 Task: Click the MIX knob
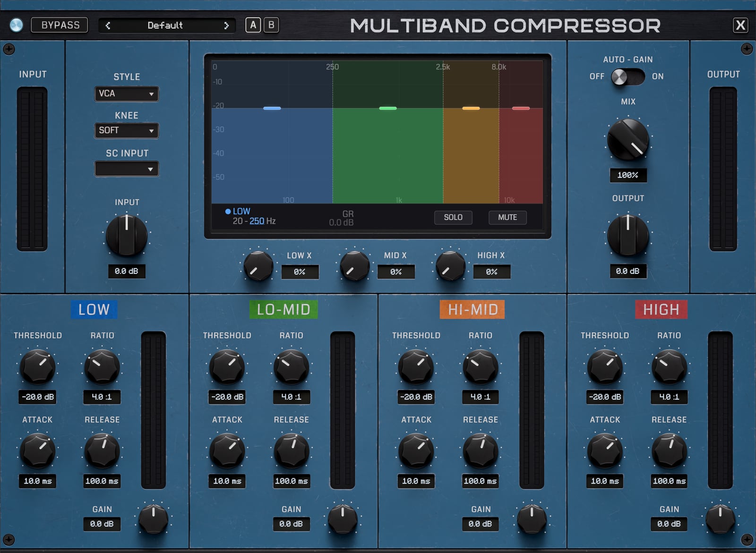click(x=628, y=139)
